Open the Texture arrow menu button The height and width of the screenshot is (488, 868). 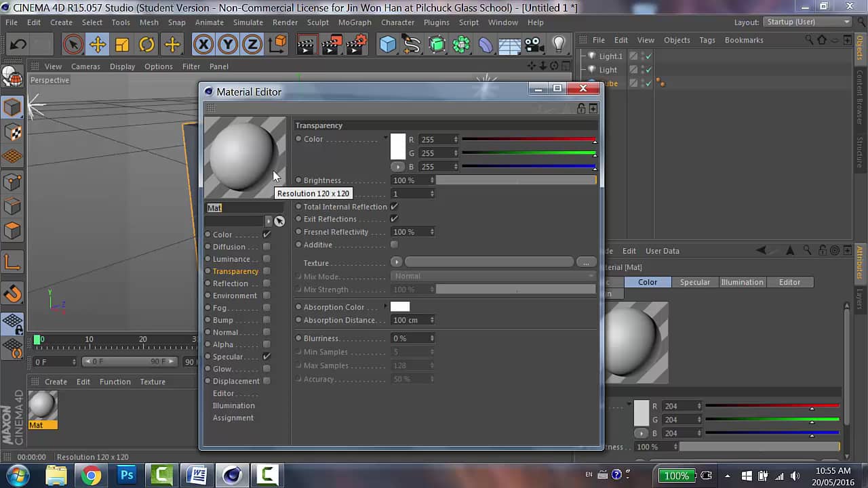[397, 262]
